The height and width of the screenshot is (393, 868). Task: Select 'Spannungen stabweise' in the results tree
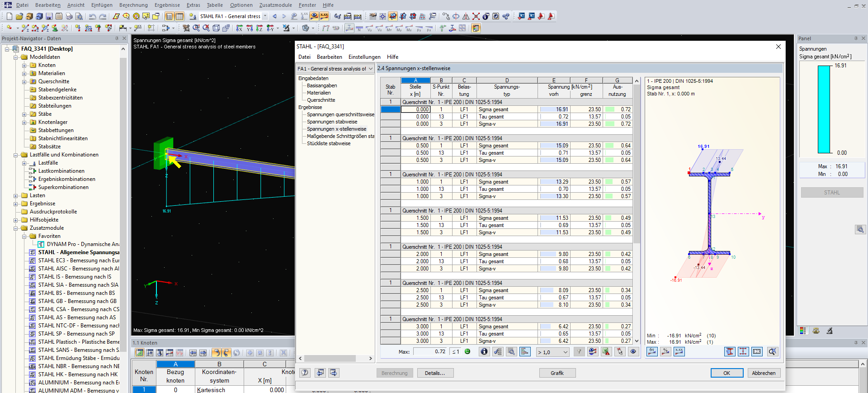(332, 122)
